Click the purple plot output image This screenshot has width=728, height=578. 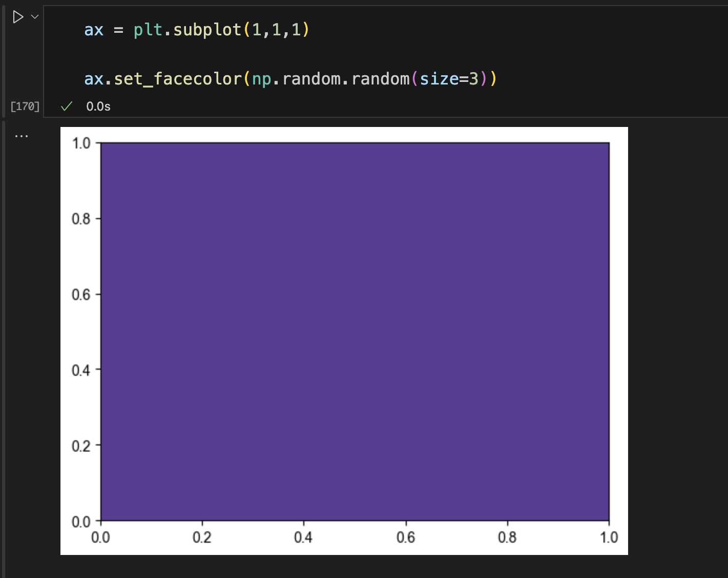click(x=344, y=341)
